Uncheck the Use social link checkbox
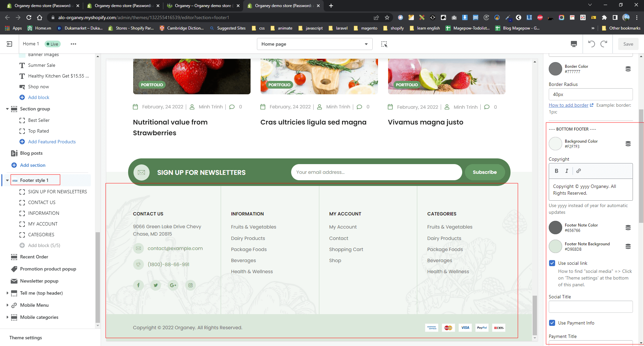Viewport: 644px width, 346px height. pos(552,263)
